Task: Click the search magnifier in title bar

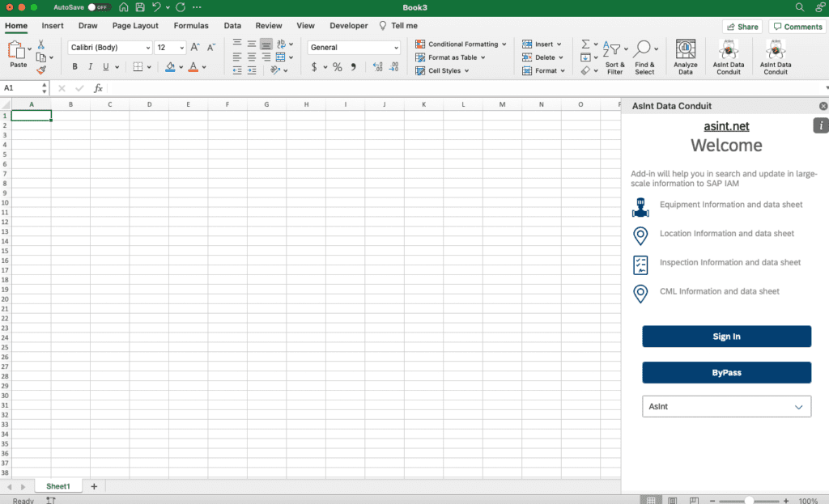Action: (x=799, y=7)
